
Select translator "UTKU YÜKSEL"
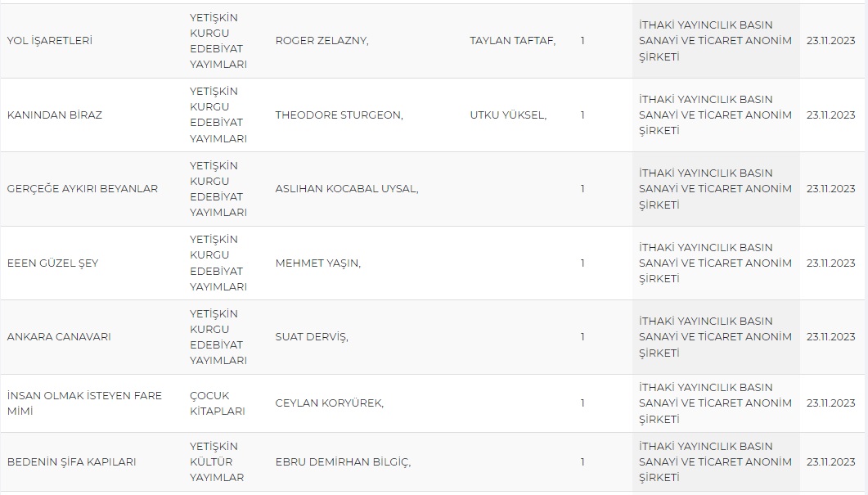pyautogui.click(x=508, y=115)
